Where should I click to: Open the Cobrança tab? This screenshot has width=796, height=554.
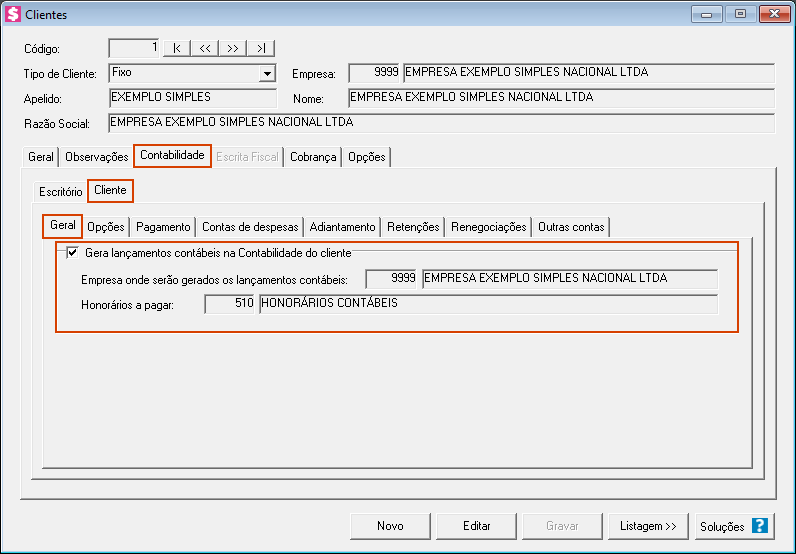[313, 157]
